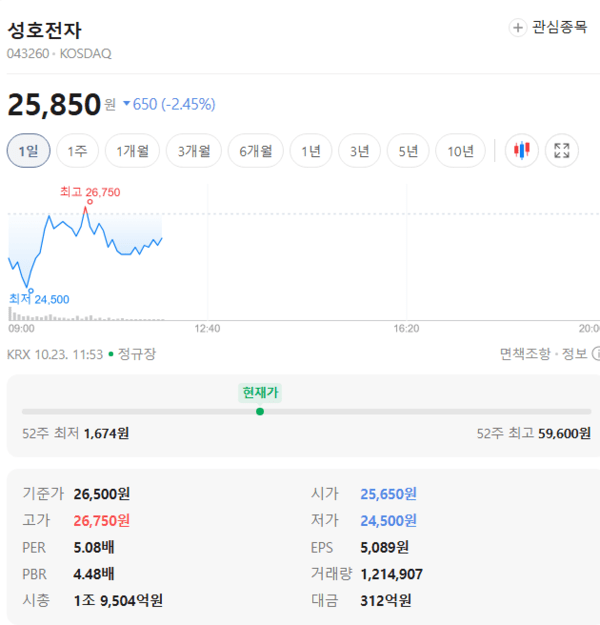Open the disclaimer info icon
The height and width of the screenshot is (625, 600).
pyautogui.click(x=596, y=354)
